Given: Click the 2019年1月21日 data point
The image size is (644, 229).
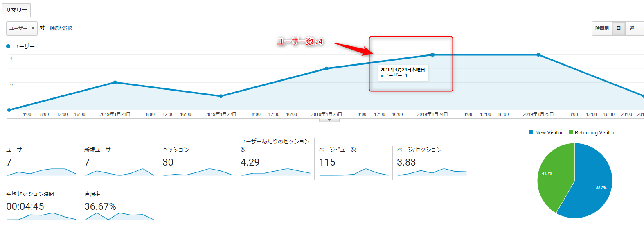Looking at the screenshot, I should 115,82.
